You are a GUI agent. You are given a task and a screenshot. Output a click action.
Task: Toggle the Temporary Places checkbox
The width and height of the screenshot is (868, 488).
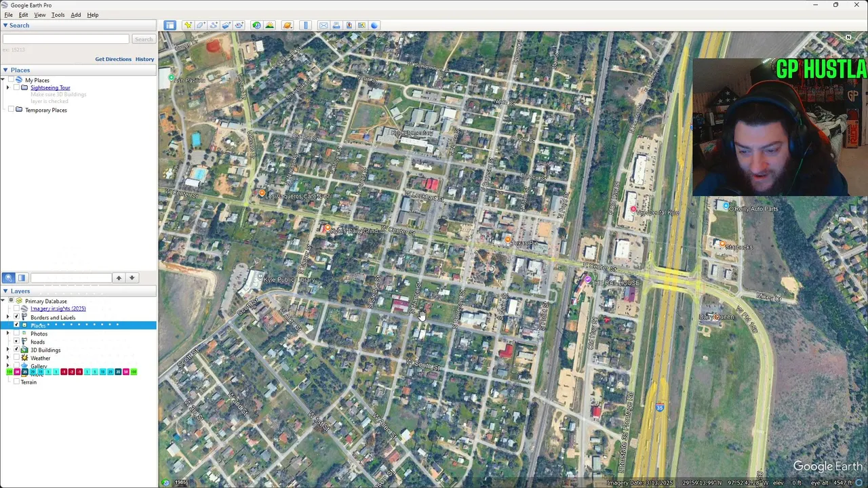tap(10, 110)
